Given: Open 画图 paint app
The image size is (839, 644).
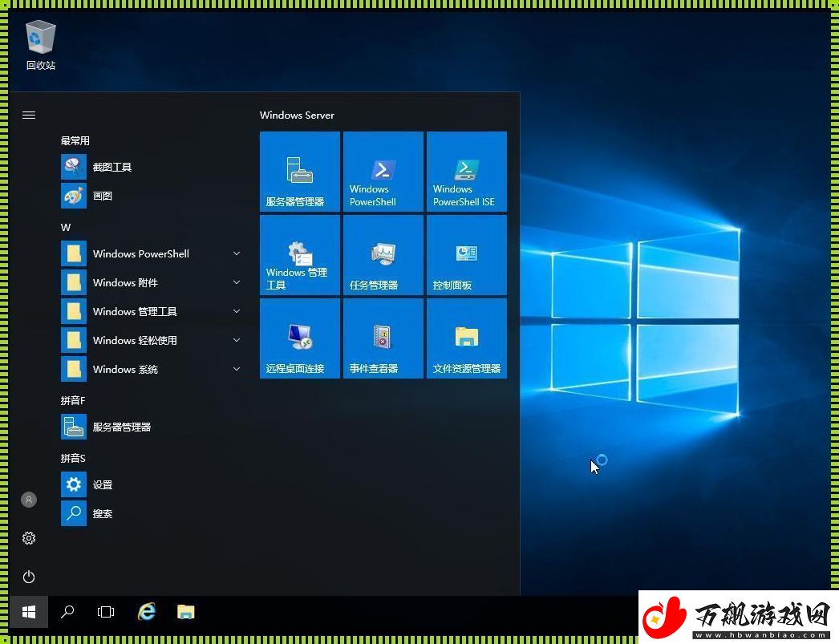Looking at the screenshot, I should coord(152,196).
